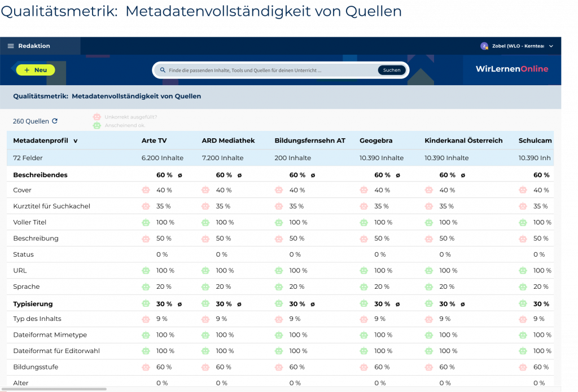The image size is (578, 392).
Task: Click the green robot icon for ARD Mediathek URL
Action: (x=205, y=271)
